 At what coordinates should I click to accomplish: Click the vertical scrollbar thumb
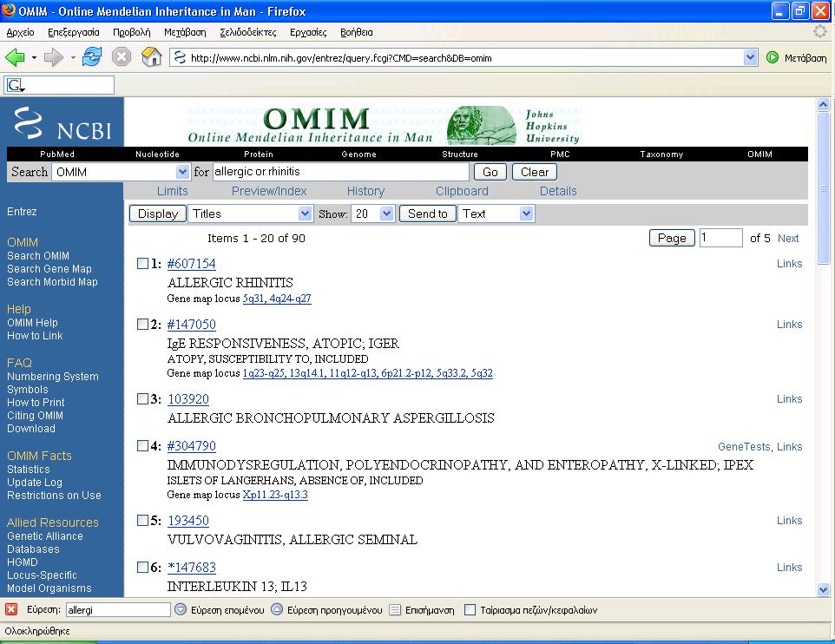point(824,187)
